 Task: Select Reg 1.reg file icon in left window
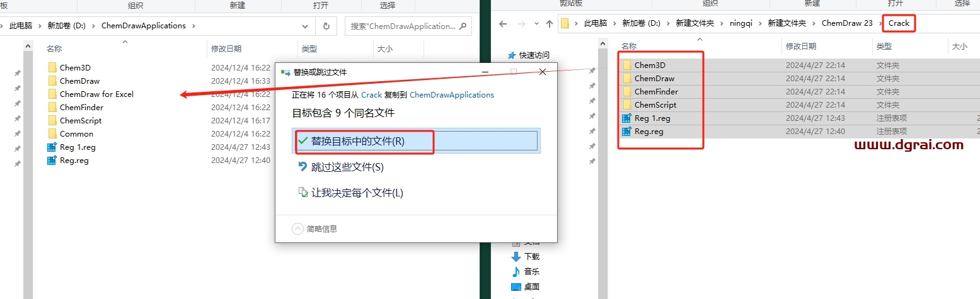click(52, 147)
